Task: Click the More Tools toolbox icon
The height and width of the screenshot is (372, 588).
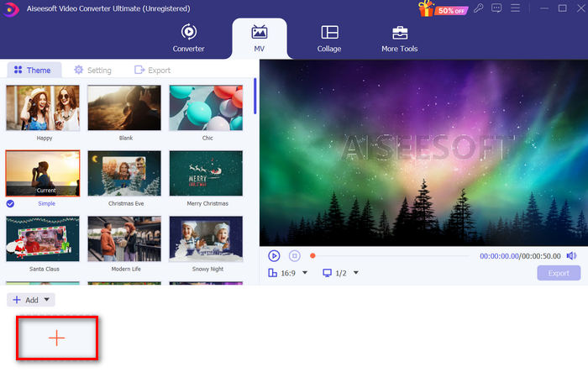Action: coord(400,33)
